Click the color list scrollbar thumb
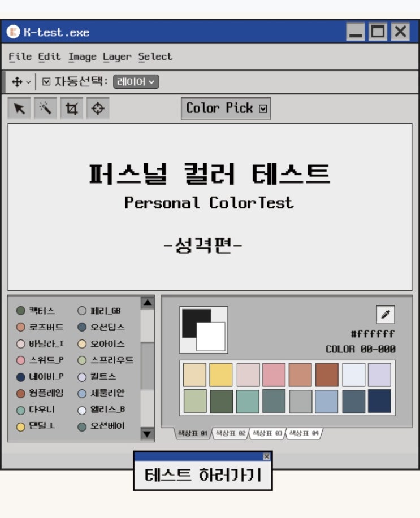 (148, 366)
